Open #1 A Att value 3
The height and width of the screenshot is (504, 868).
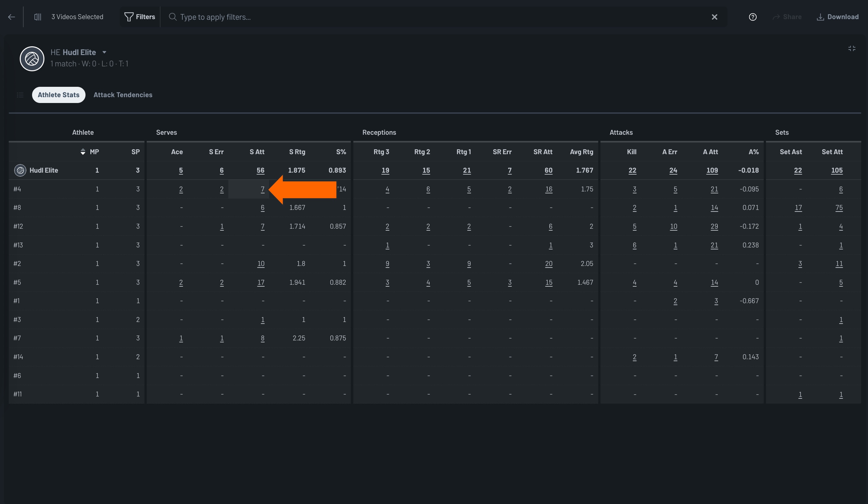[x=716, y=301]
